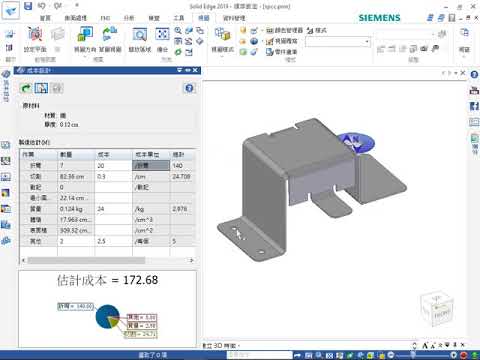
Task: Click the 數量 column header
Action: (76, 155)
